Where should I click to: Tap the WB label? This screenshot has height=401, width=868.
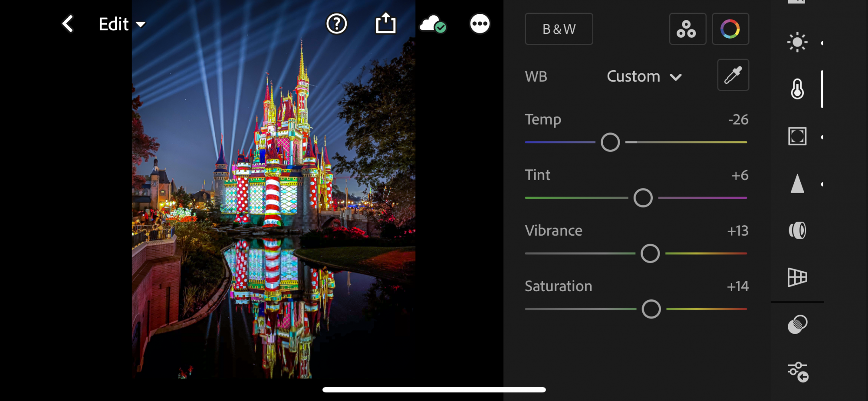coord(536,76)
